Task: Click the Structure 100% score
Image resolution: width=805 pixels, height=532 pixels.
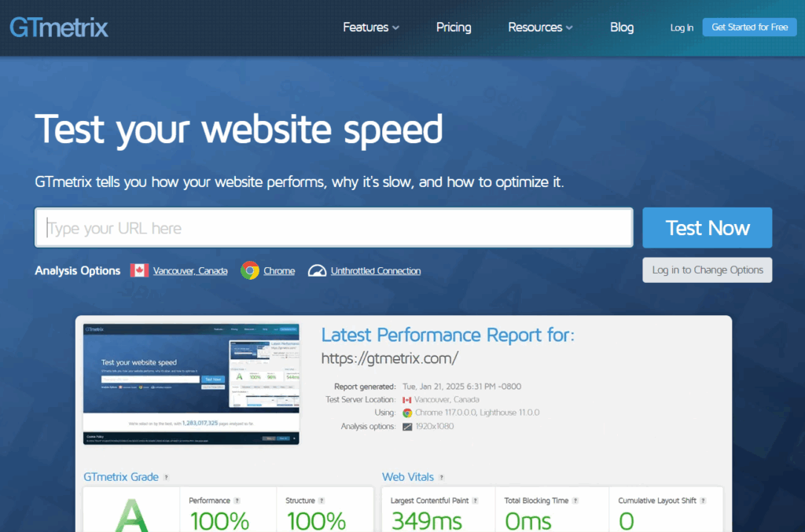Action: point(316,521)
